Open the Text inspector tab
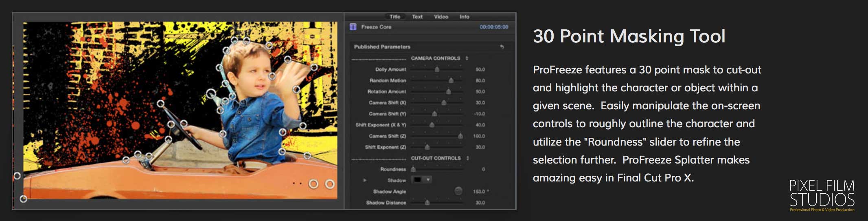Image resolution: width=868 pixels, height=221 pixels. coord(417,17)
